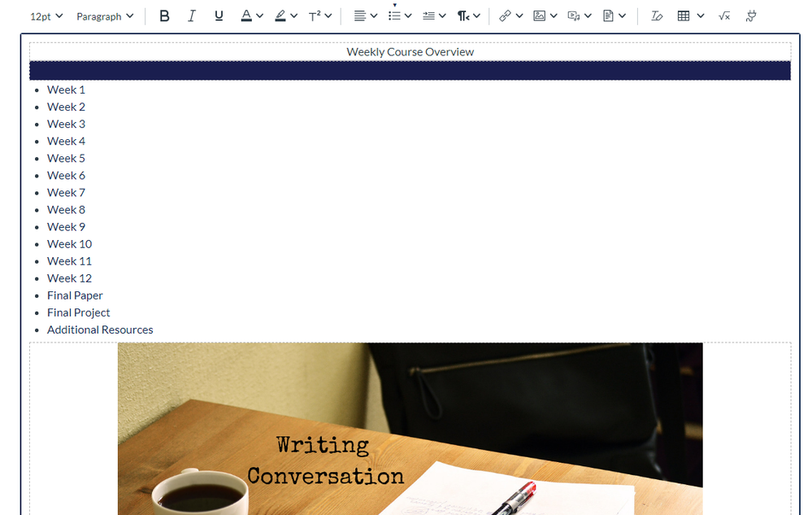Toggle underline formatting
Screen dimensions: 812x515
(219, 16)
